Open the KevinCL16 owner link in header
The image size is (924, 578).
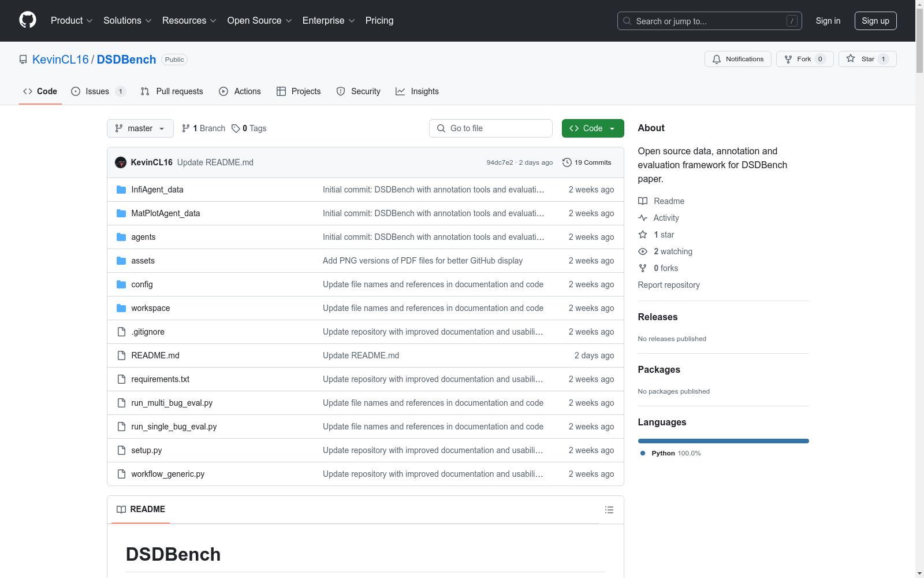[x=61, y=60]
